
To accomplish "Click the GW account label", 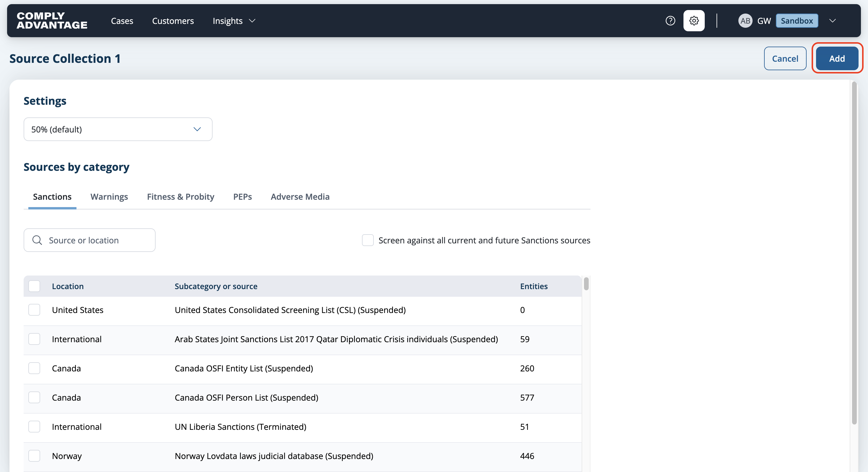I will pyautogui.click(x=764, y=21).
